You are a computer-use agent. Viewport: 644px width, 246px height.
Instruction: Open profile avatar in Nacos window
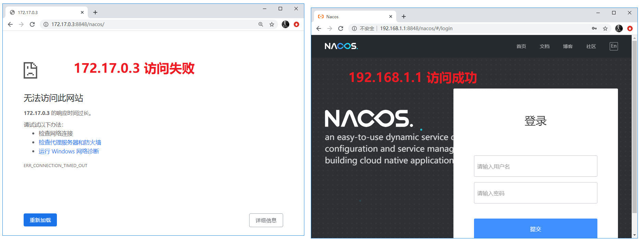pos(619,28)
